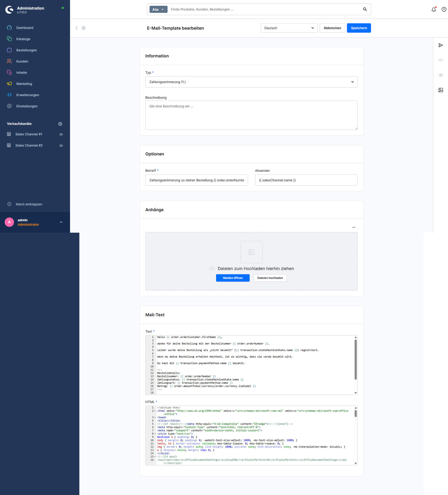
Task: Click the Medien öffnen button
Action: tap(233, 278)
